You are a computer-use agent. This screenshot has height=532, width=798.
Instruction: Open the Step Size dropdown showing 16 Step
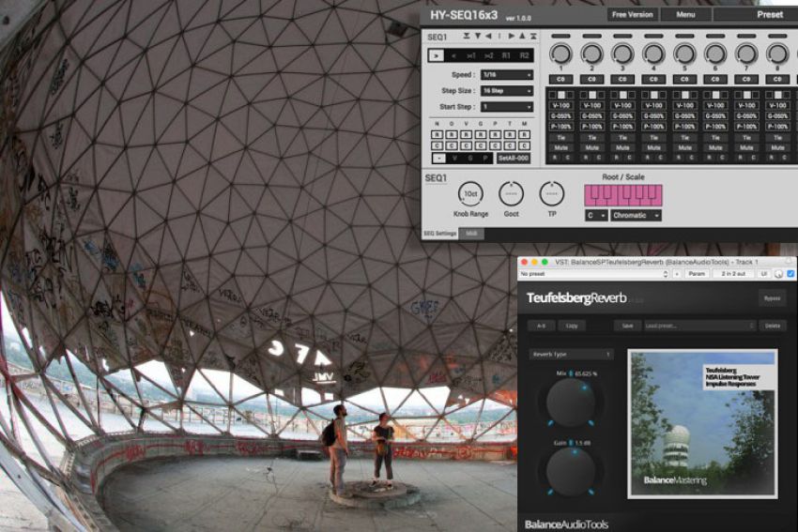tap(507, 91)
